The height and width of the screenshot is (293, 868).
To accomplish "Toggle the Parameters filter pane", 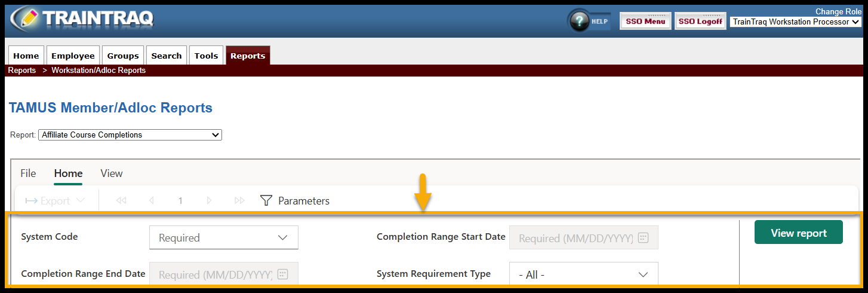I will (295, 201).
